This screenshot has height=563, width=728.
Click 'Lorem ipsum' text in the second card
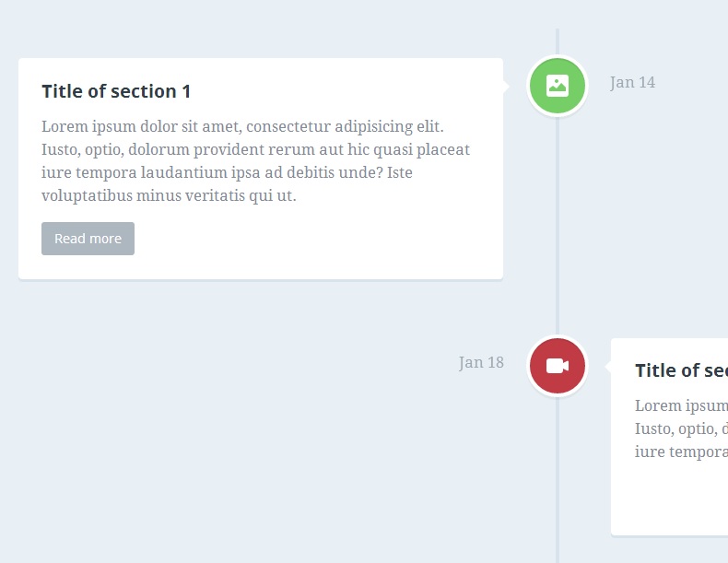pyautogui.click(x=680, y=406)
